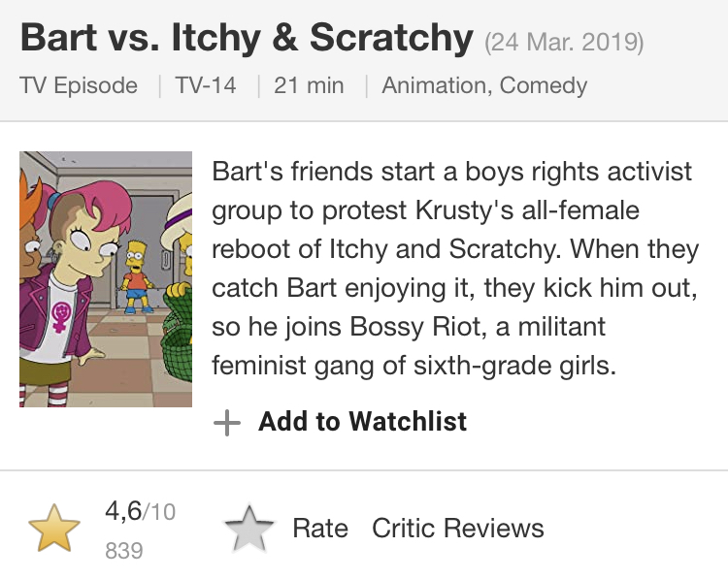Screen dimensions: 728x579
Task: Select the Rate text label
Action: pyautogui.click(x=320, y=529)
